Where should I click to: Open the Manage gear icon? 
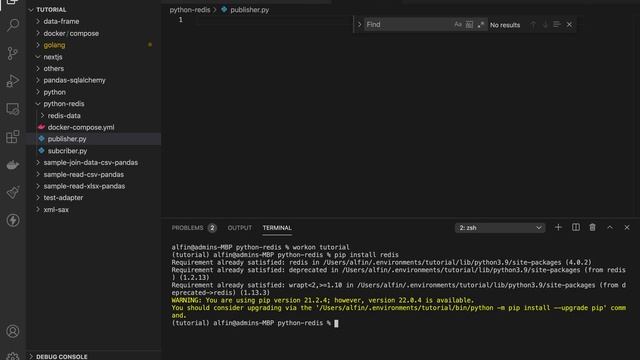click(13, 356)
